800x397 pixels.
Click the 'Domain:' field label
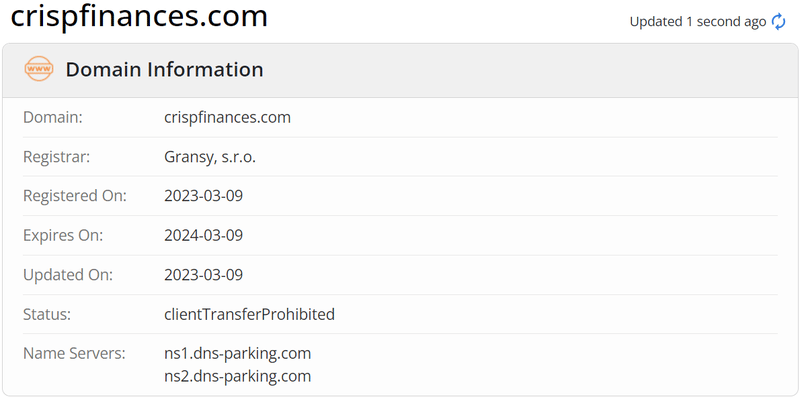coord(53,117)
